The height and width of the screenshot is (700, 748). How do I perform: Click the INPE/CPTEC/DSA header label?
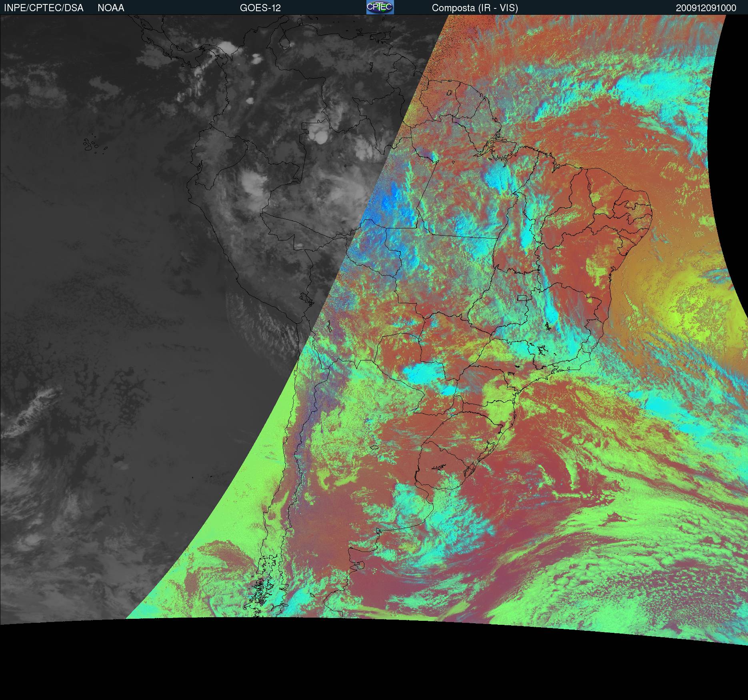pos(44,8)
